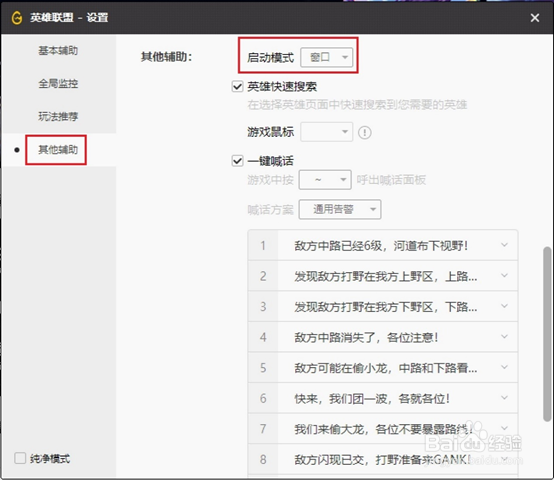The image size is (554, 480).
Task: Click the 呼出喊话面板 label
Action: (391, 180)
